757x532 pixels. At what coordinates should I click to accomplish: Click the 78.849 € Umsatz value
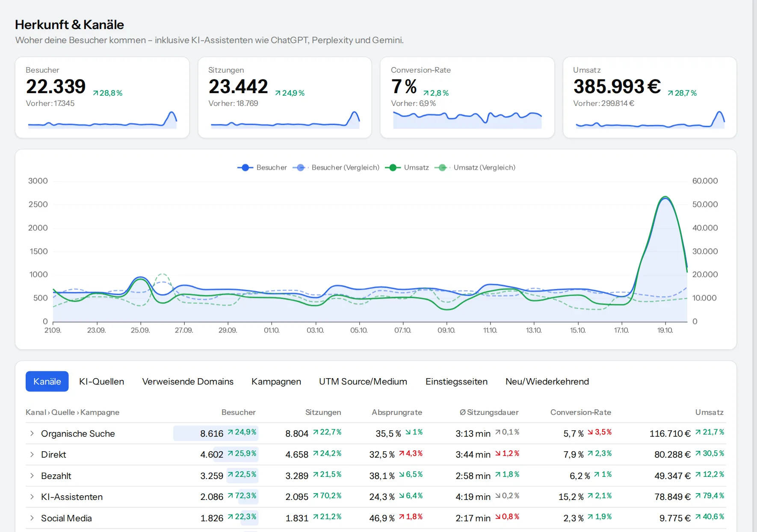pyautogui.click(x=672, y=497)
